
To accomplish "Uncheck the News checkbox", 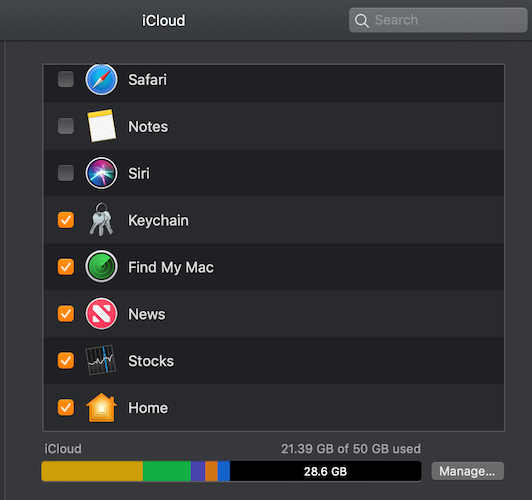I will point(66,314).
